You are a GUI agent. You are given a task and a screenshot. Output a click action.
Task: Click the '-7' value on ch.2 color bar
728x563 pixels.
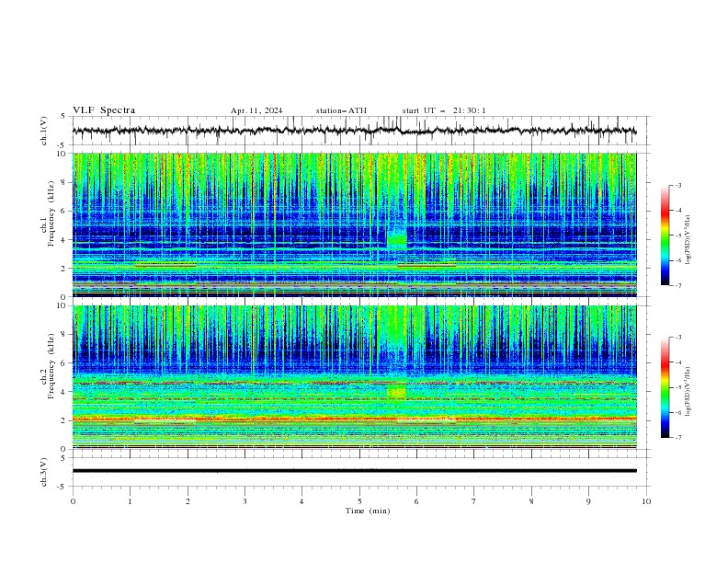(677, 438)
